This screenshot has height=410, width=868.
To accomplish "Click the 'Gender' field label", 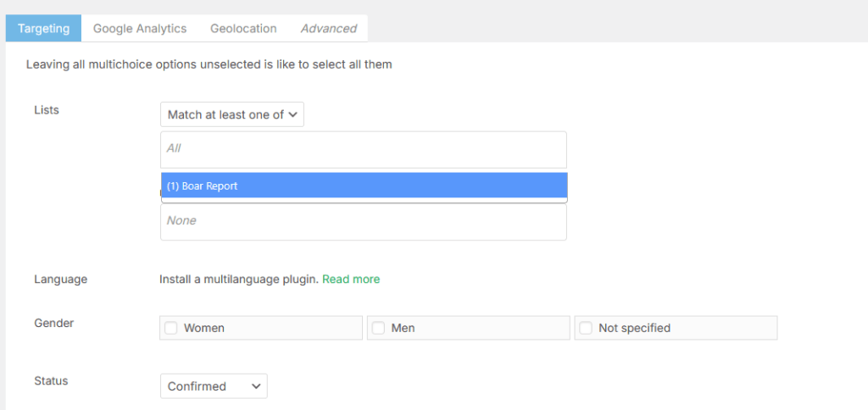I will pos(53,323).
